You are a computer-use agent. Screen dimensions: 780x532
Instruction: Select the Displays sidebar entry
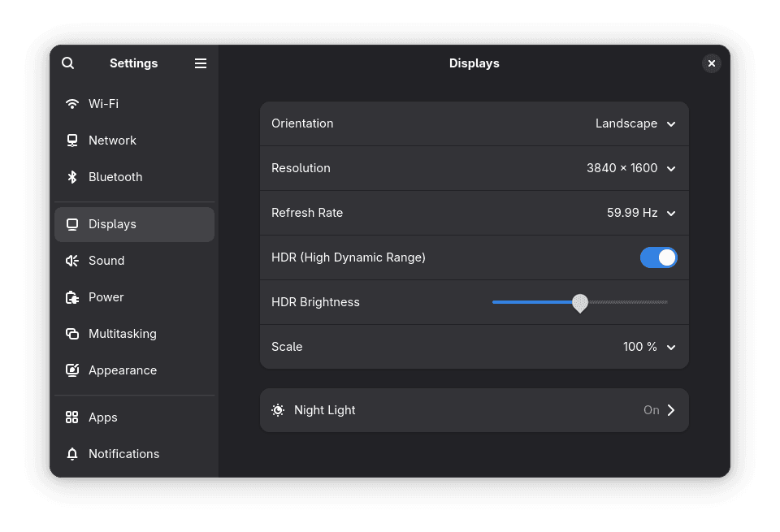[134, 224]
